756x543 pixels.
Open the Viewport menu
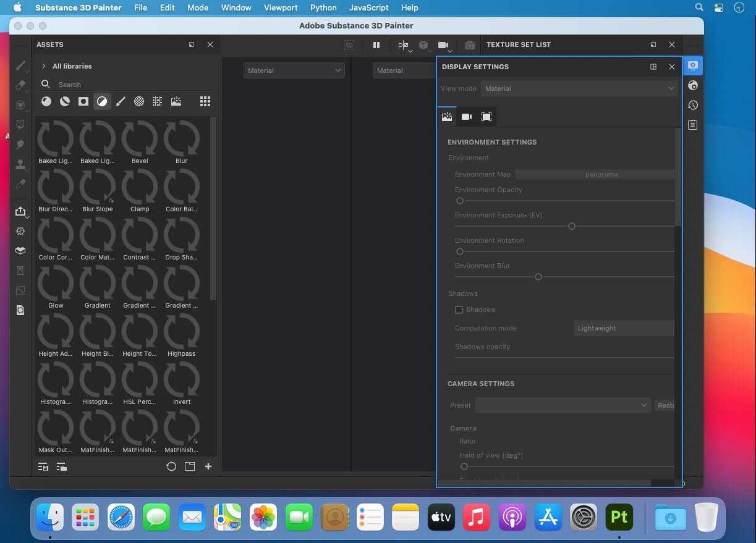(x=281, y=7)
